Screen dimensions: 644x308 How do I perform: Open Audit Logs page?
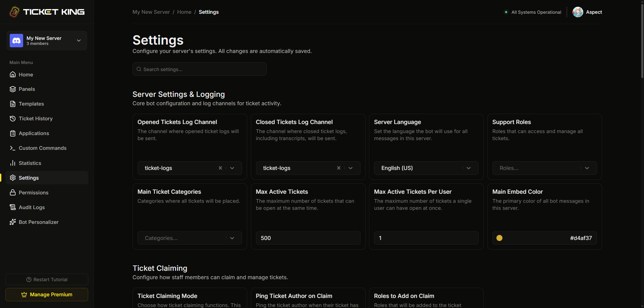click(x=47, y=207)
